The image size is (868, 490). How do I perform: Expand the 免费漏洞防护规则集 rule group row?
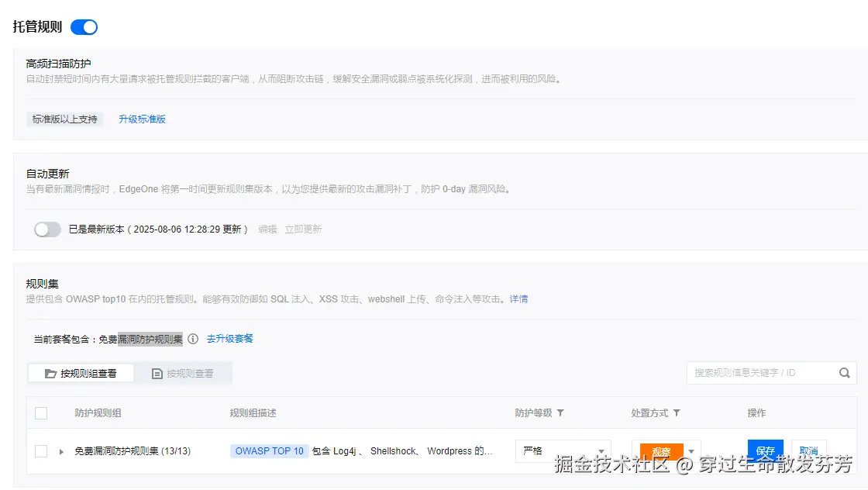[61, 450]
